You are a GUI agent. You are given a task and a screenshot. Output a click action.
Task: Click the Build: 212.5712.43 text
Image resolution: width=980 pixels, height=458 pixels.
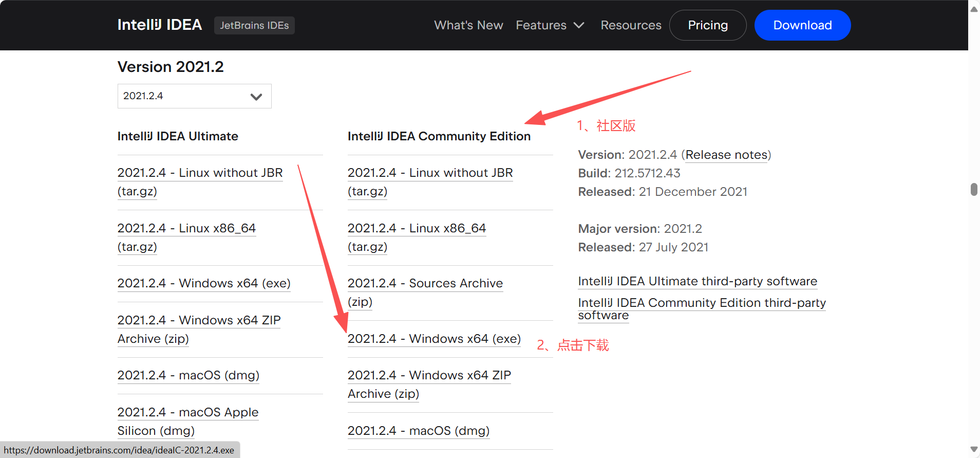629,173
